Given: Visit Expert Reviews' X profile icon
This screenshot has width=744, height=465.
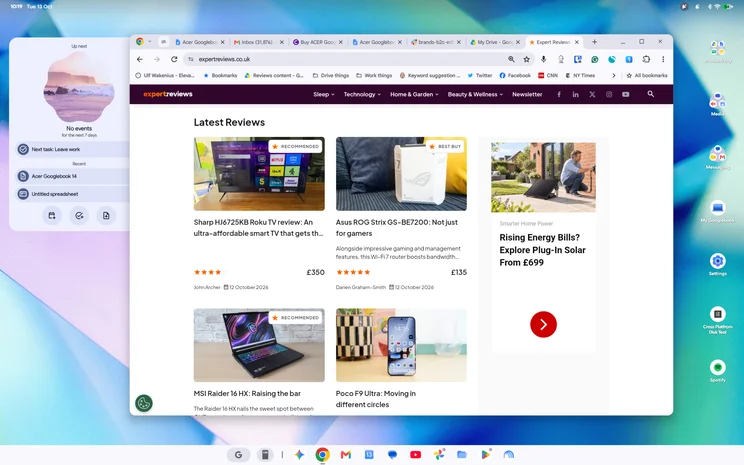Looking at the screenshot, I should click(x=592, y=94).
